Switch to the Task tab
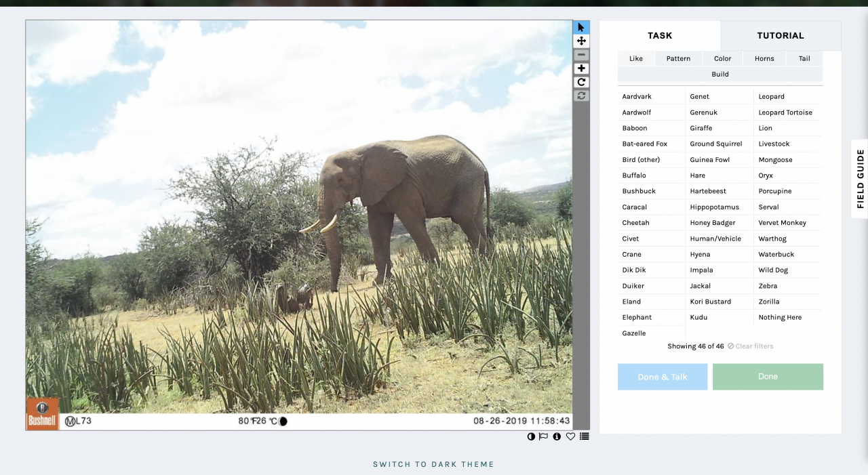 pos(660,36)
